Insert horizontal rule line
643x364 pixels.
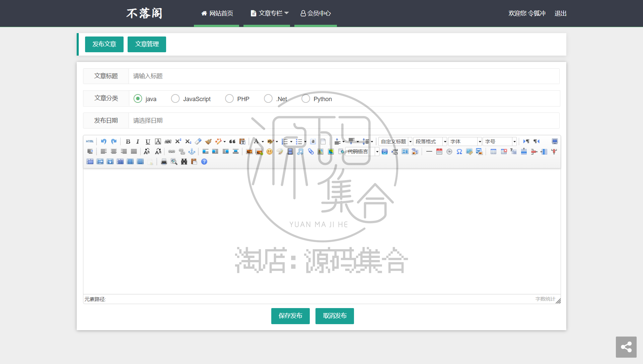(429, 152)
